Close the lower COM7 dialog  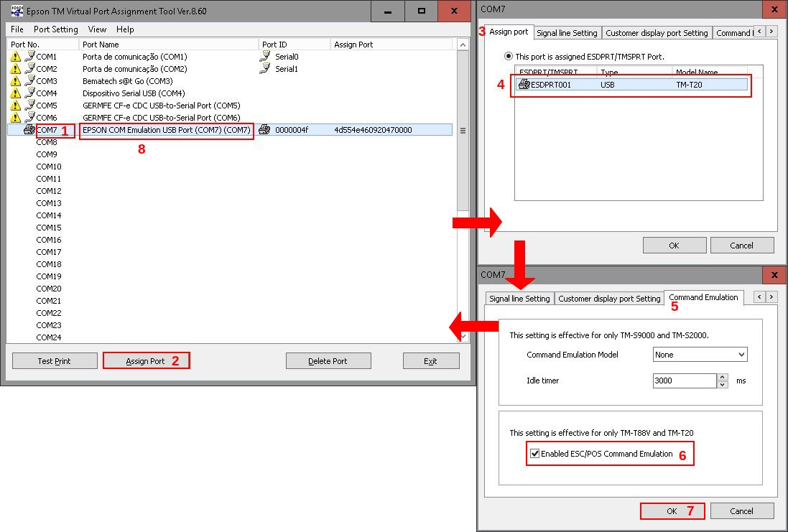(x=774, y=275)
